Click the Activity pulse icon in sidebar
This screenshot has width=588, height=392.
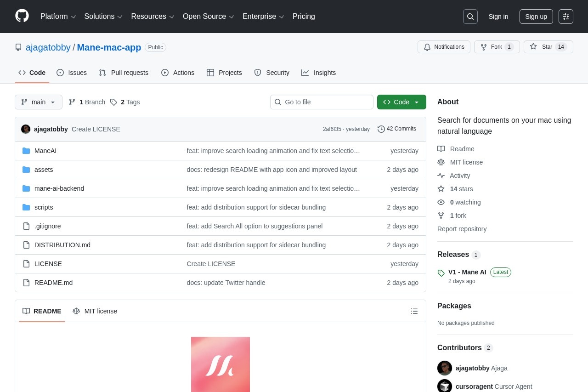pyautogui.click(x=441, y=175)
